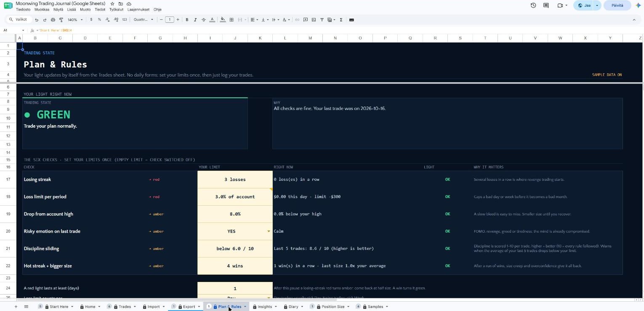This screenshot has width=644, height=311.
Task: Print the spreadsheet using printer icon
Action: (53, 20)
